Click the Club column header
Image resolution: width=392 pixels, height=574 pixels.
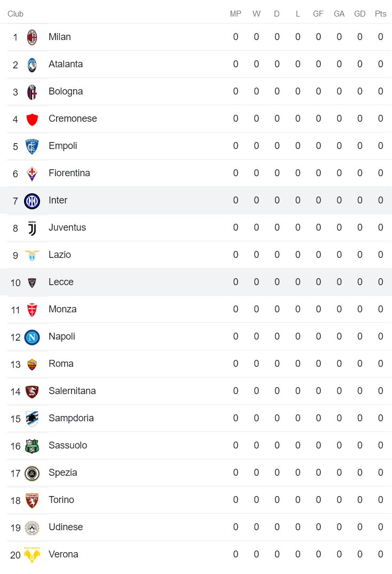click(x=15, y=14)
